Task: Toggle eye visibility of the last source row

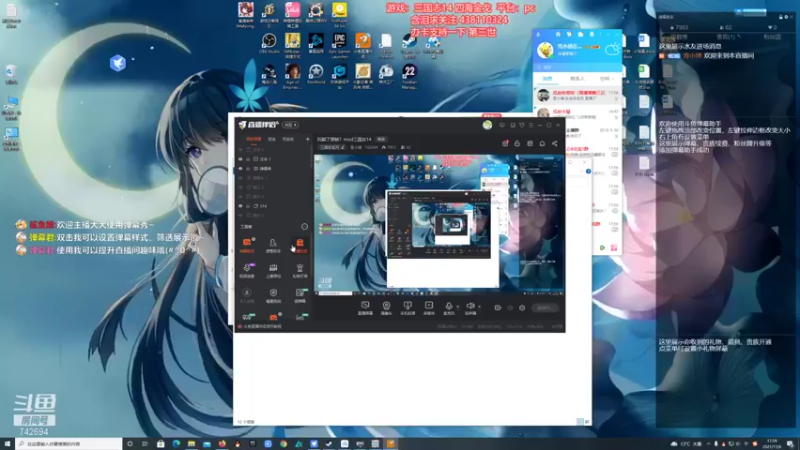Action: (241, 215)
